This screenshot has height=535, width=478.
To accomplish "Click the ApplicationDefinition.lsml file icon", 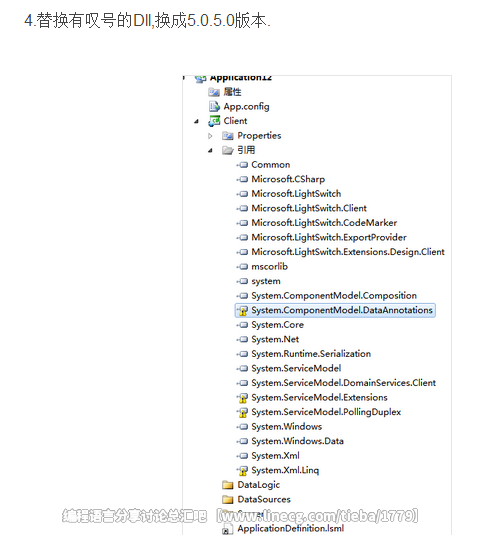I will click(228, 529).
